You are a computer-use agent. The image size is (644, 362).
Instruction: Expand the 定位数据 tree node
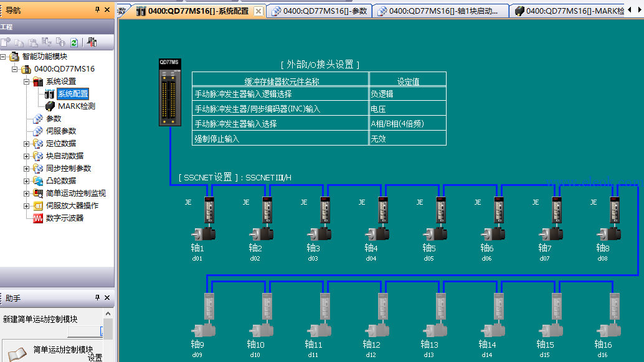26,144
